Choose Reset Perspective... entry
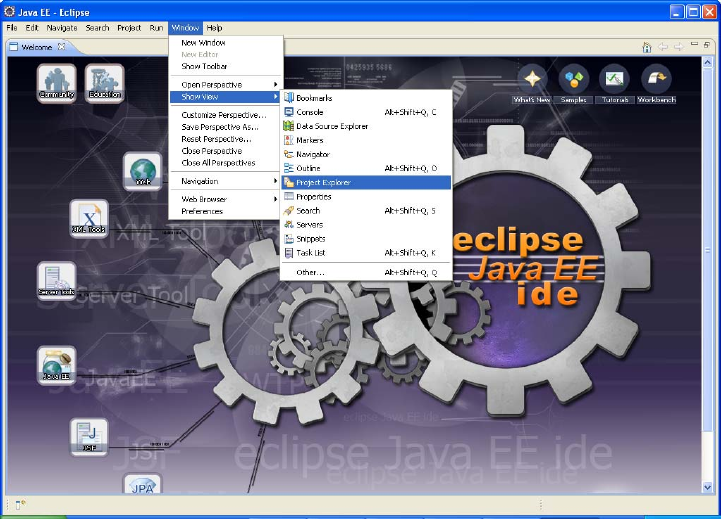 (x=225, y=139)
